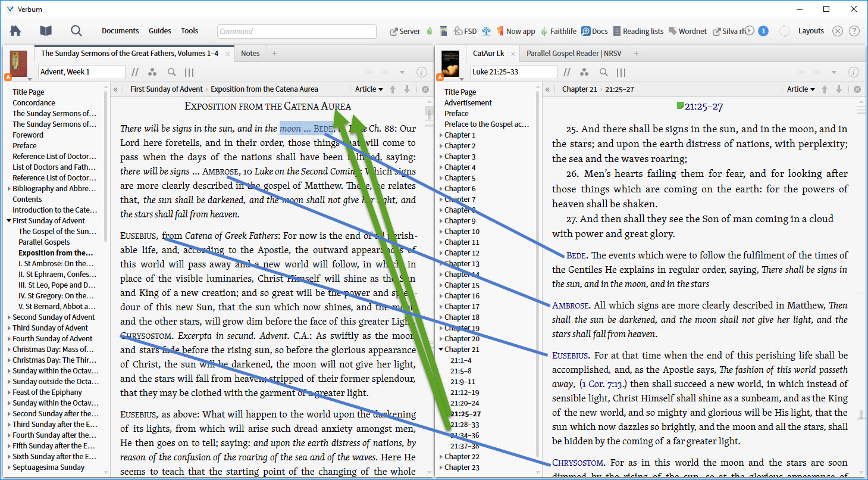The width and height of the screenshot is (868, 480).
Task: Click the First Sunday of Advent breadcrumb
Action: [x=166, y=89]
